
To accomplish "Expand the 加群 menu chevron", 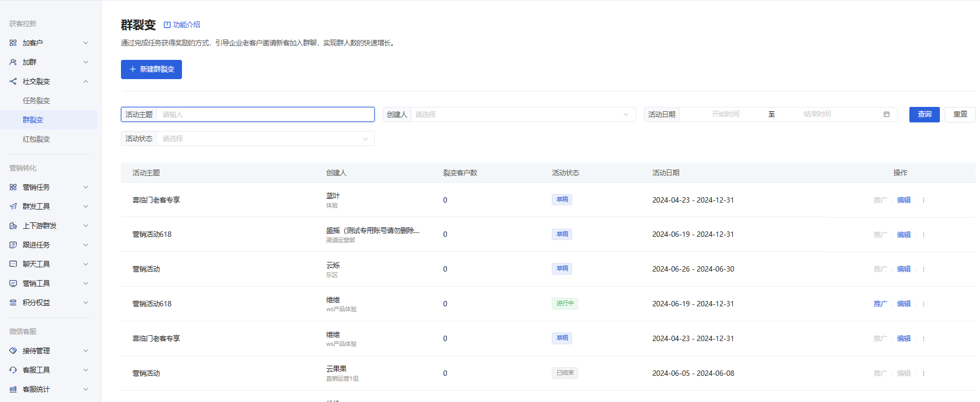I will (86, 62).
